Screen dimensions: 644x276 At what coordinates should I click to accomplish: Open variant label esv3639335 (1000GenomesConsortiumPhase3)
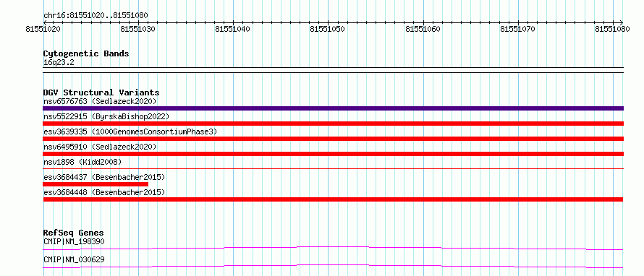pos(130,131)
